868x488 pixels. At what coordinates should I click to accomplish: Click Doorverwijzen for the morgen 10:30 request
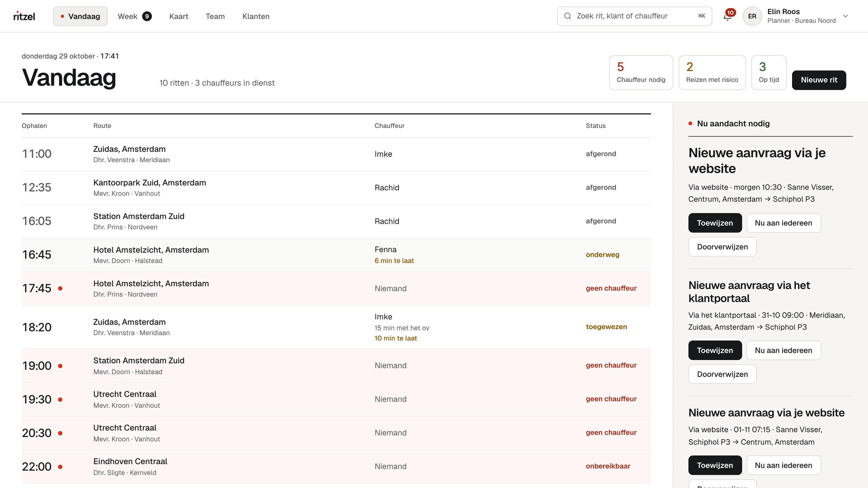coord(722,246)
